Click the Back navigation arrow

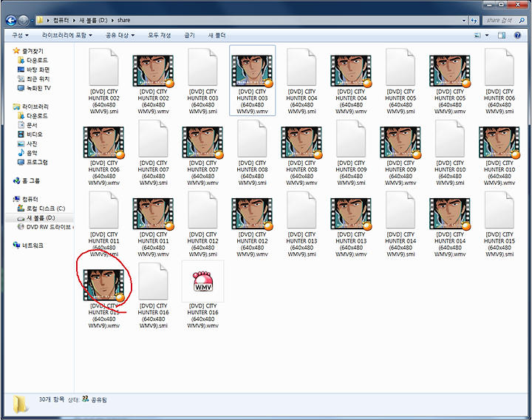[11, 21]
